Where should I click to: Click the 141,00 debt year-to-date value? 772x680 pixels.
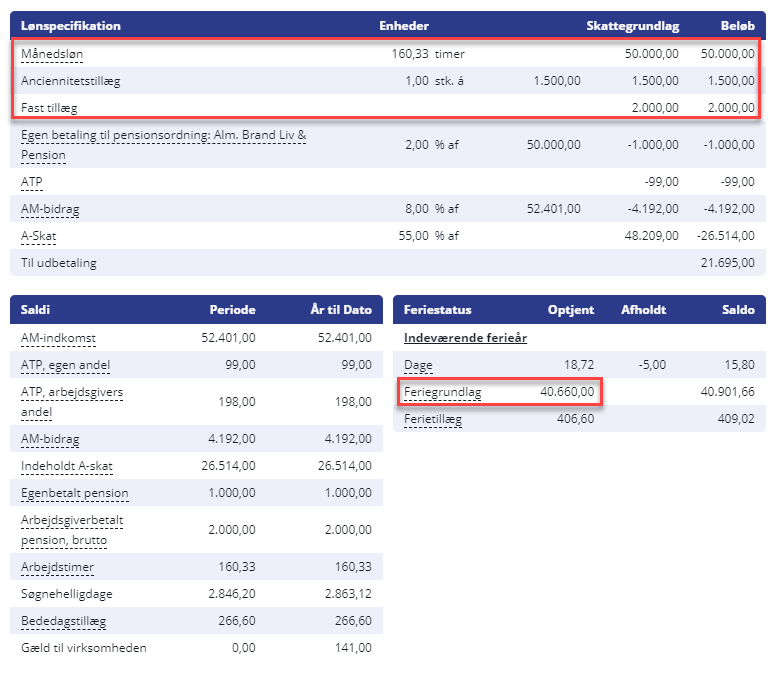[353, 648]
